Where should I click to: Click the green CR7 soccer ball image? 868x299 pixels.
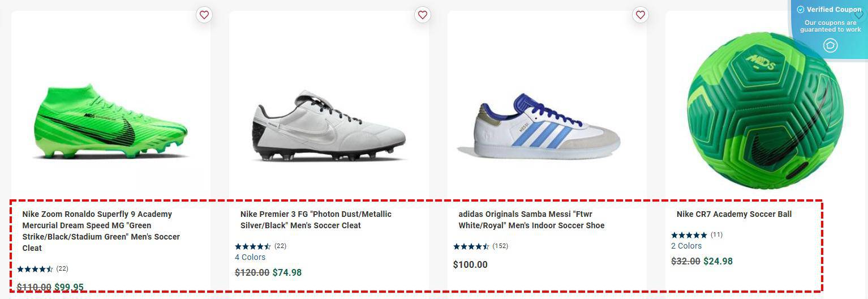tap(765, 110)
